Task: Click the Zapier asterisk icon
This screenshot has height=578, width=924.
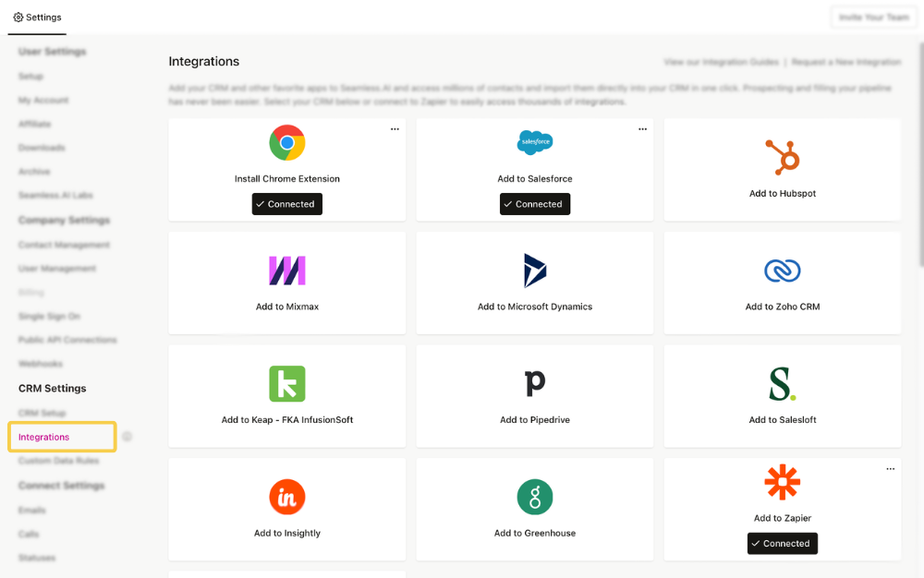Action: click(782, 483)
